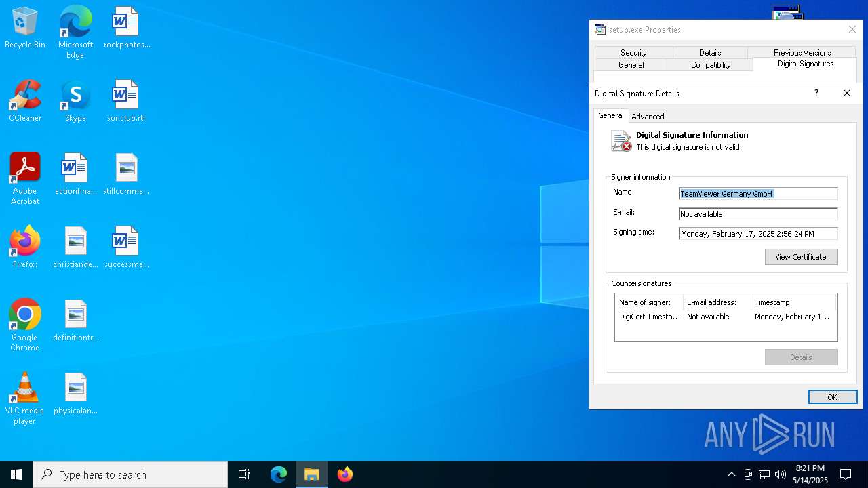
Task: Click the Signing time field
Action: pos(758,234)
